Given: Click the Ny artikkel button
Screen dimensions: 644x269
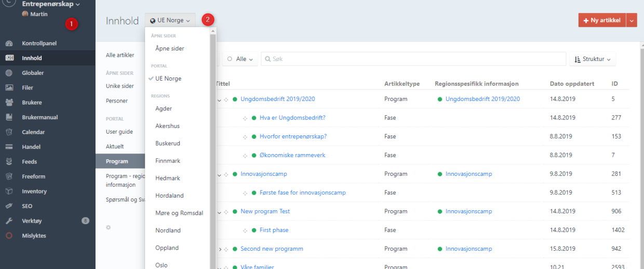Looking at the screenshot, I should tap(602, 20).
